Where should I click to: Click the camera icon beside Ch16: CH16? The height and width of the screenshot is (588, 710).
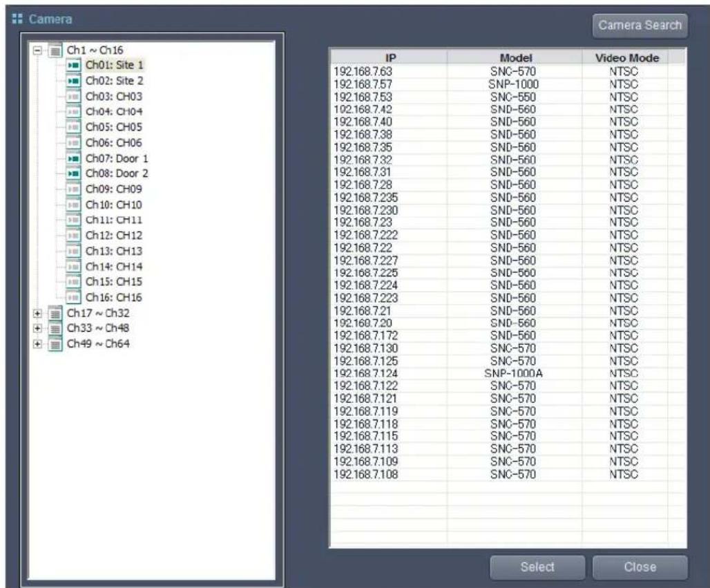[73, 298]
